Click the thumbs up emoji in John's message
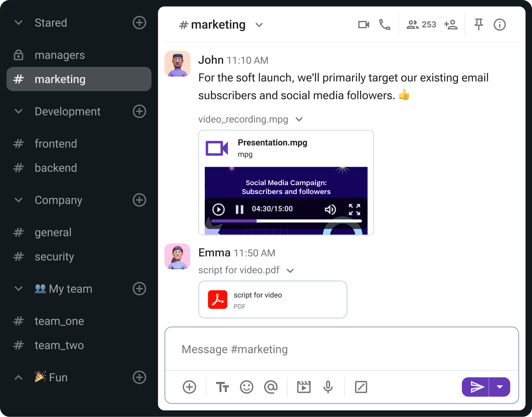Screen dimensions: 532x417 pyautogui.click(x=404, y=95)
